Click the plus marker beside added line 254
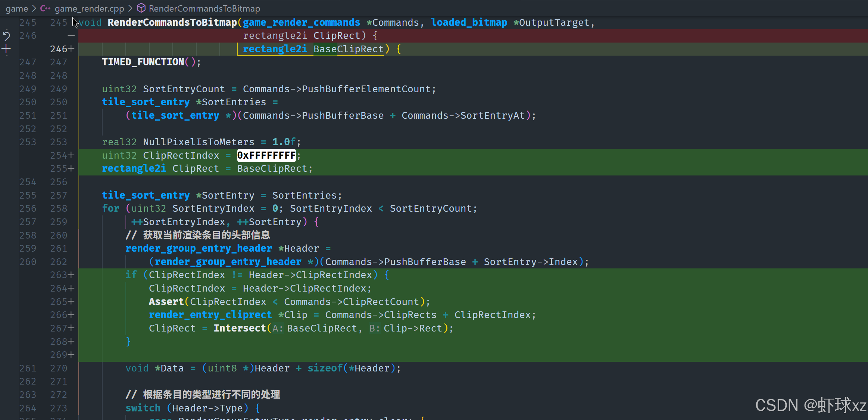The image size is (868, 420). point(71,155)
